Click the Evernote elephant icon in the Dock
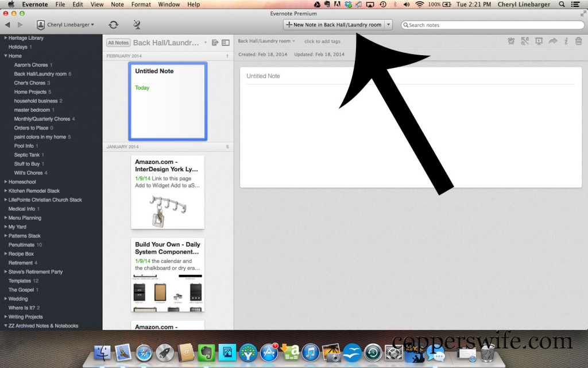The height and width of the screenshot is (368, 588). (206, 353)
